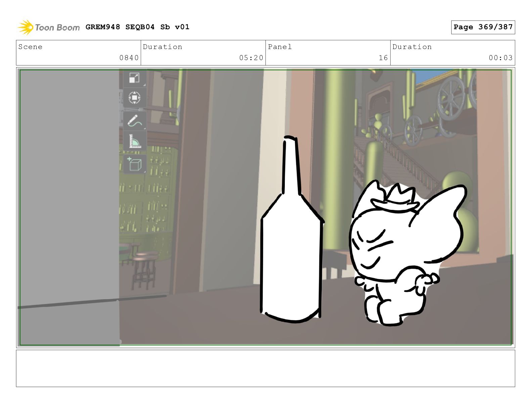This screenshot has height=411, width=532.
Task: Click the panel duration value 00:03
Action: (x=501, y=58)
